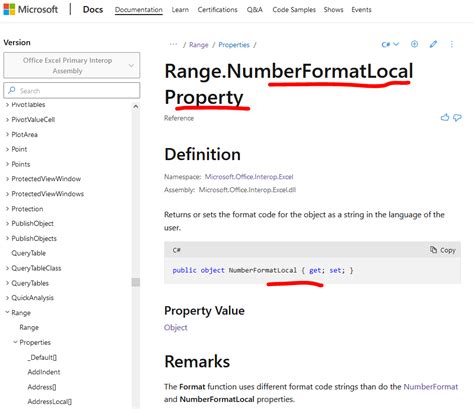This screenshot has width=474, height=409.
Task: Open the Microsoft.Office.Interop.Excel namespace link
Action: click(249, 177)
